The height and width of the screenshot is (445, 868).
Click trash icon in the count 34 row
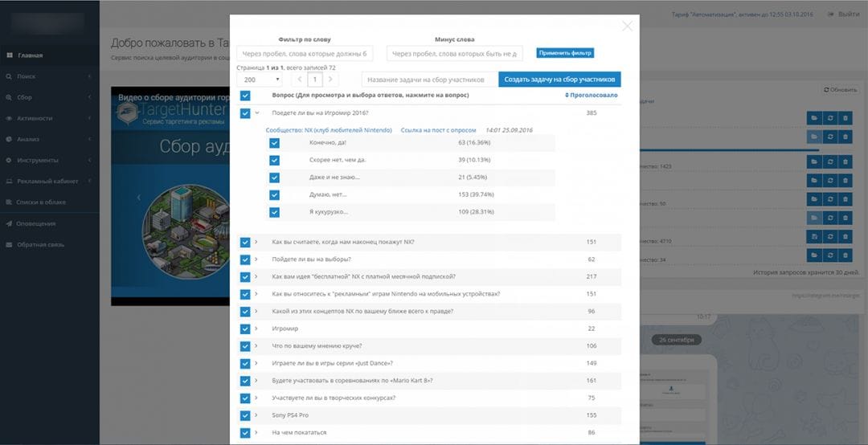845,255
